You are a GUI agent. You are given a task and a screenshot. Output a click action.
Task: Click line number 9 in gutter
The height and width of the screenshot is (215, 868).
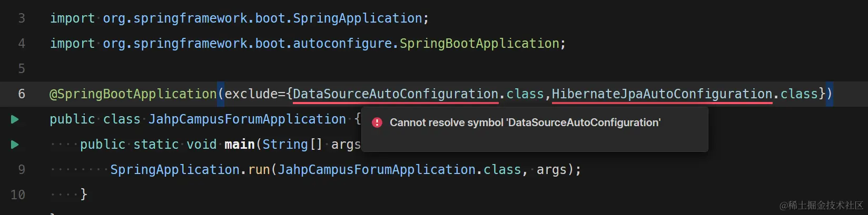pos(22,170)
